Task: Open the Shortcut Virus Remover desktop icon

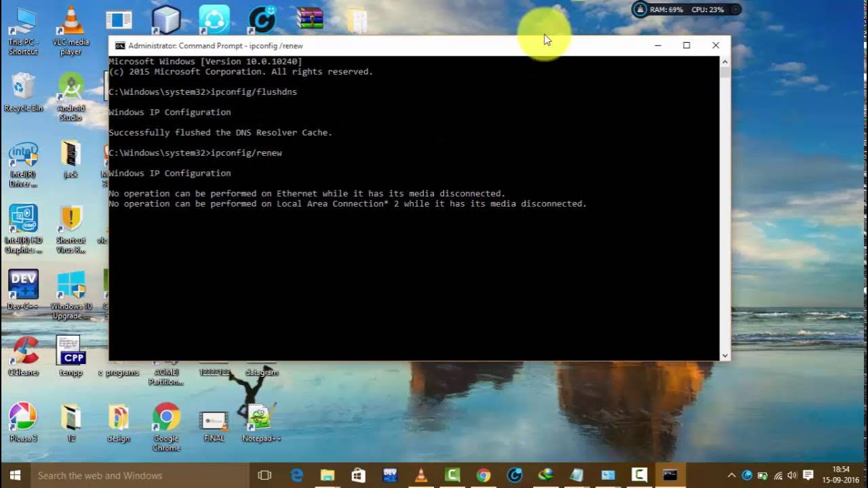Action: point(71,229)
